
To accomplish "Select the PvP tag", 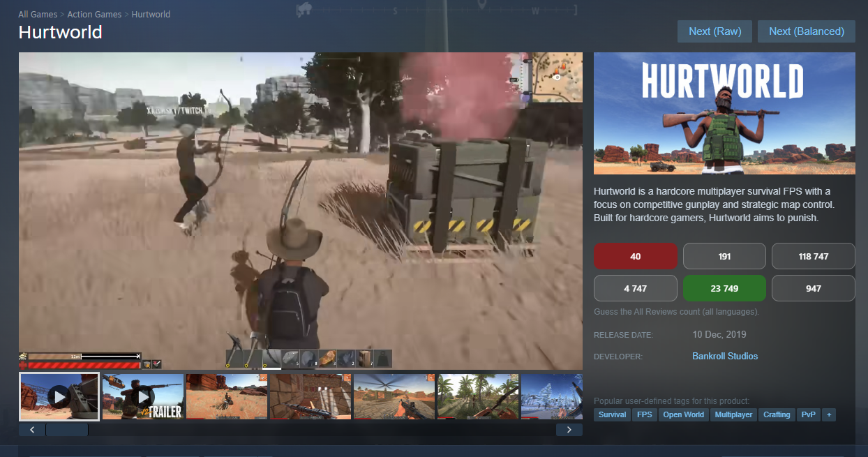I will (808, 414).
